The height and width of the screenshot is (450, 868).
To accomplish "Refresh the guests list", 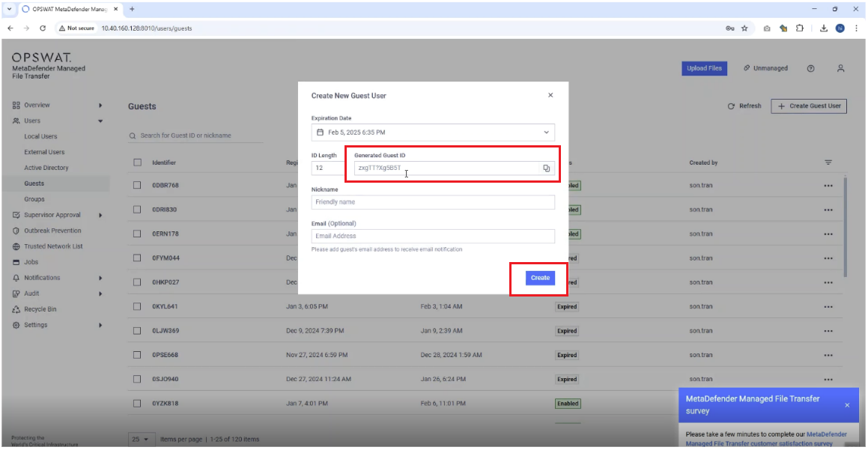I will [744, 106].
